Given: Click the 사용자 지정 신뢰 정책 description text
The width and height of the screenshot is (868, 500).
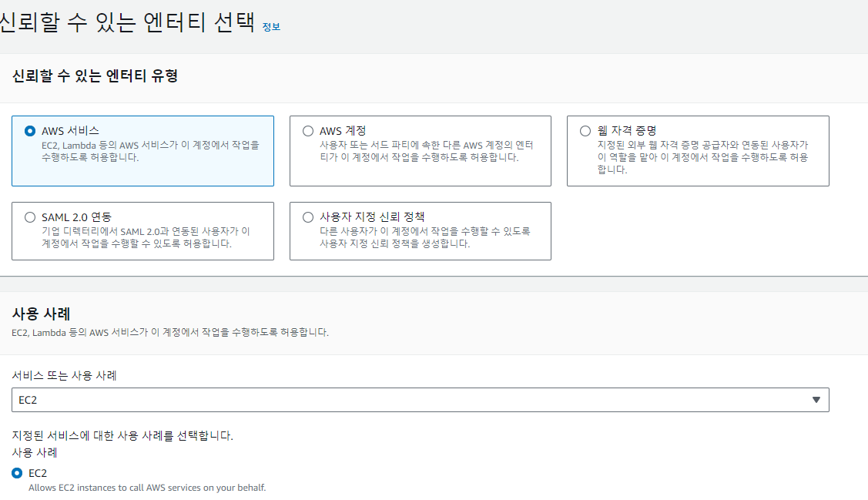Looking at the screenshot, I should point(424,237).
